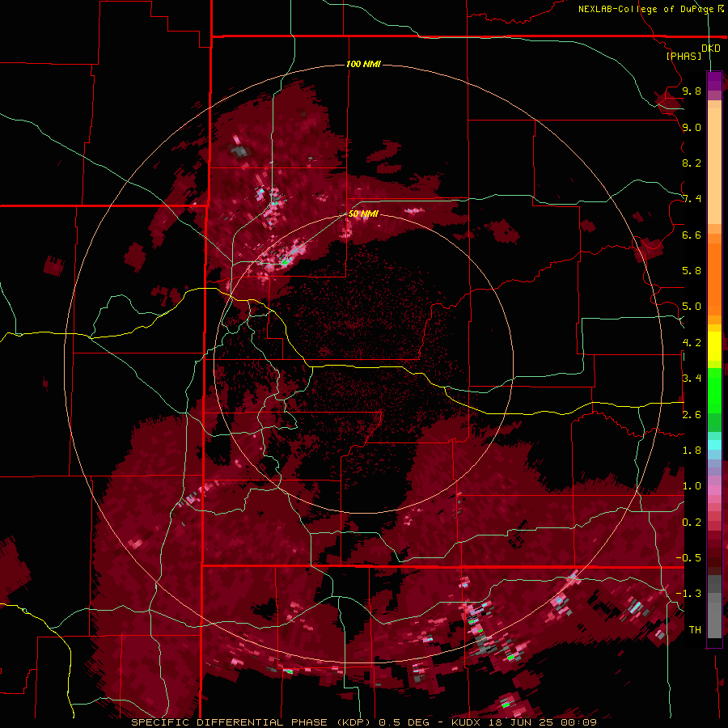Click the purple top segment of color bar

coord(714,81)
